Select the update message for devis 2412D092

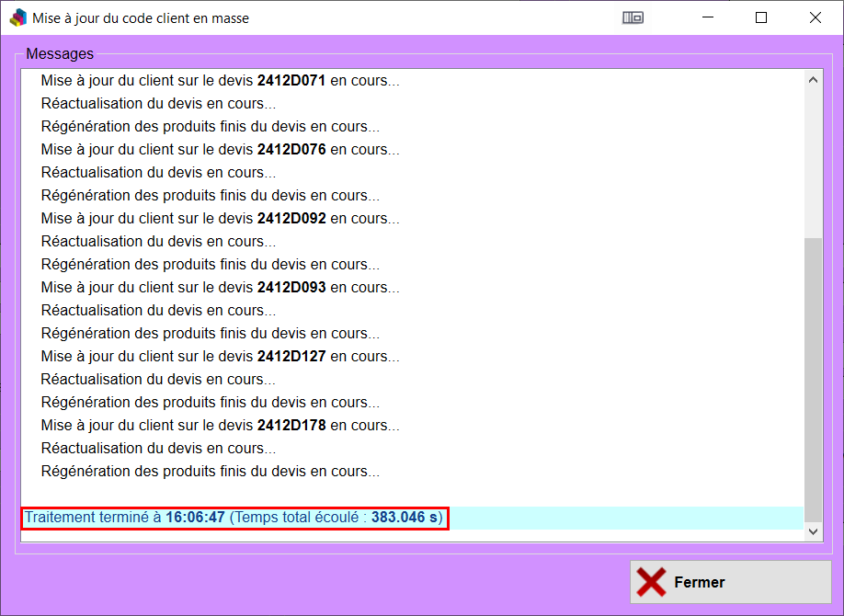pyautogui.click(x=220, y=219)
